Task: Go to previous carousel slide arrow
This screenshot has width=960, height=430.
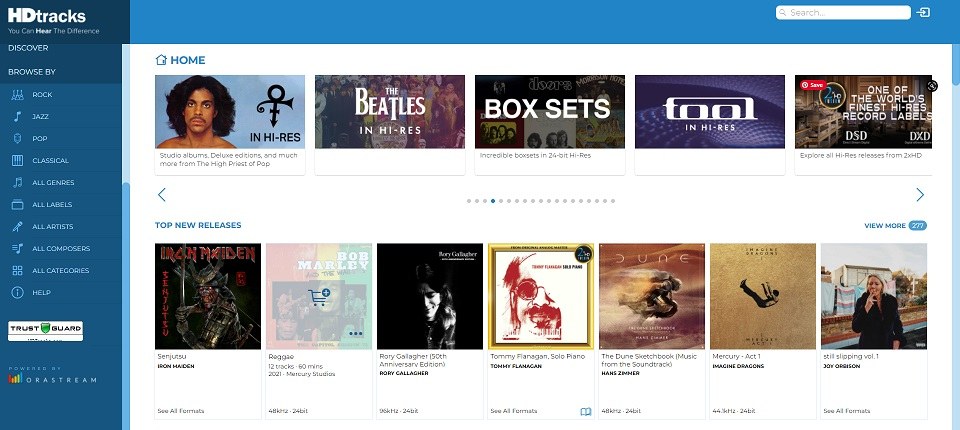Action: click(x=162, y=195)
